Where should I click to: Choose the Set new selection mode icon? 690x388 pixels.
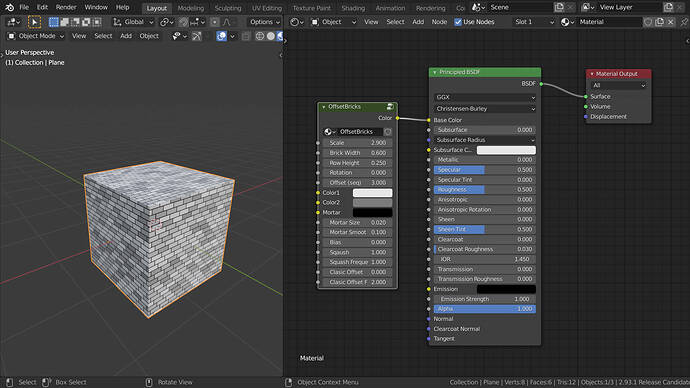coord(54,22)
